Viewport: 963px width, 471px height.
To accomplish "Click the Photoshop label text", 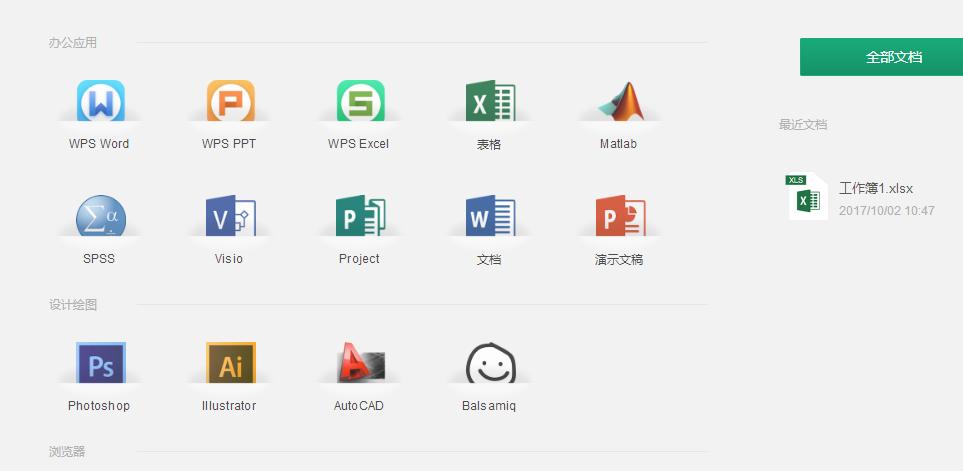I will tap(99, 405).
